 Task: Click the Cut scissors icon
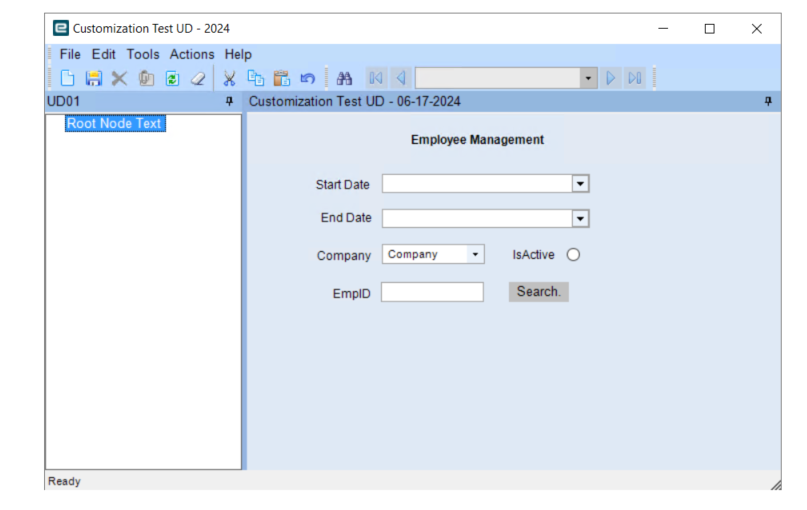(x=230, y=78)
